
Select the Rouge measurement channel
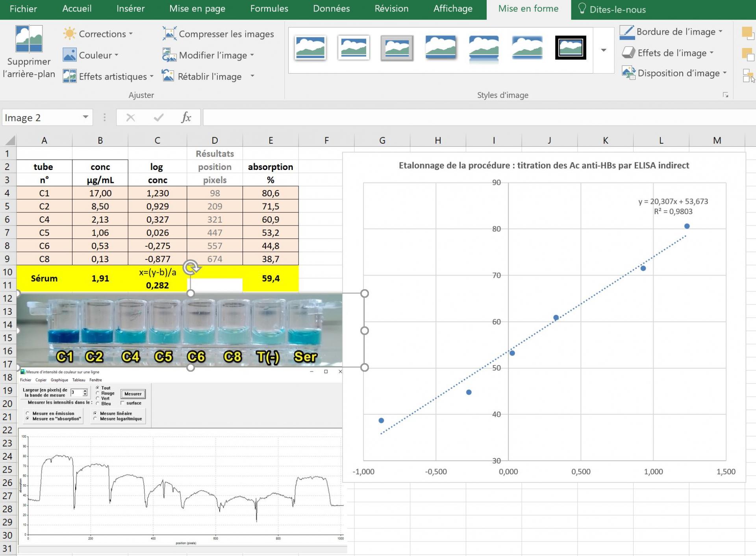point(98,393)
